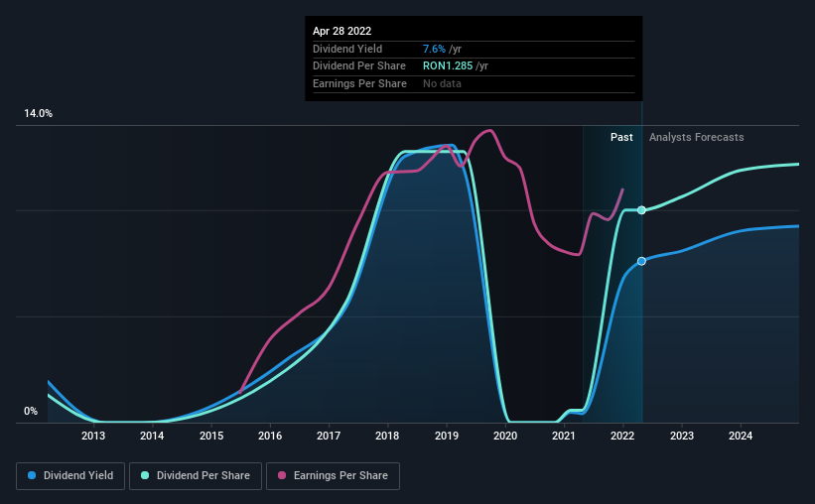
Task: Click the Analysts Forecasts label
Action: tap(697, 137)
